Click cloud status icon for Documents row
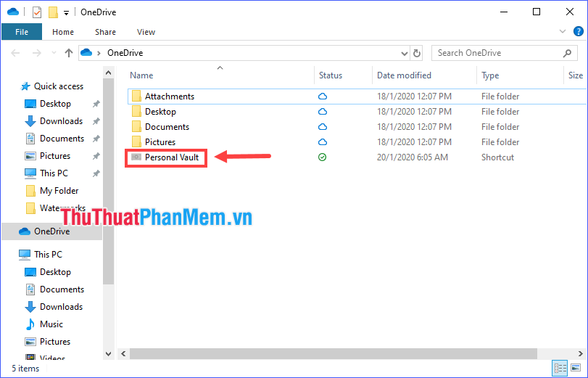588x378 pixels. (x=323, y=127)
